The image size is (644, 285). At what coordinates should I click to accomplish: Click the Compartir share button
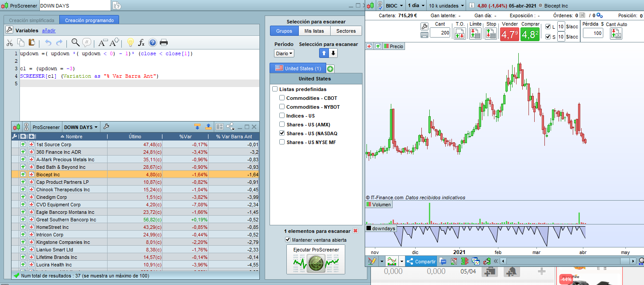pyautogui.click(x=421, y=261)
